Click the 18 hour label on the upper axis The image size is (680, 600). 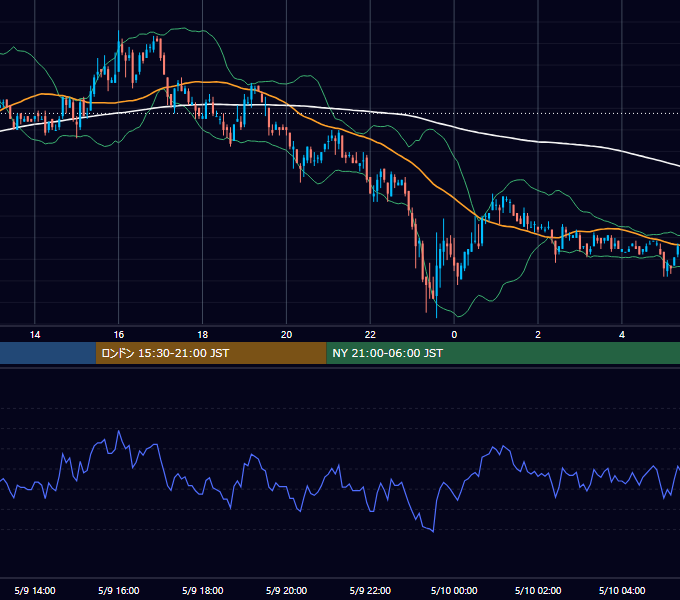[x=203, y=335]
